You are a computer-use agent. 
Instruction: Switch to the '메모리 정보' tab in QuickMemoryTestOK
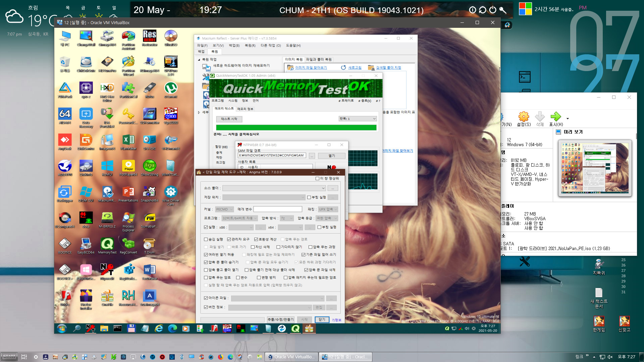(246, 109)
